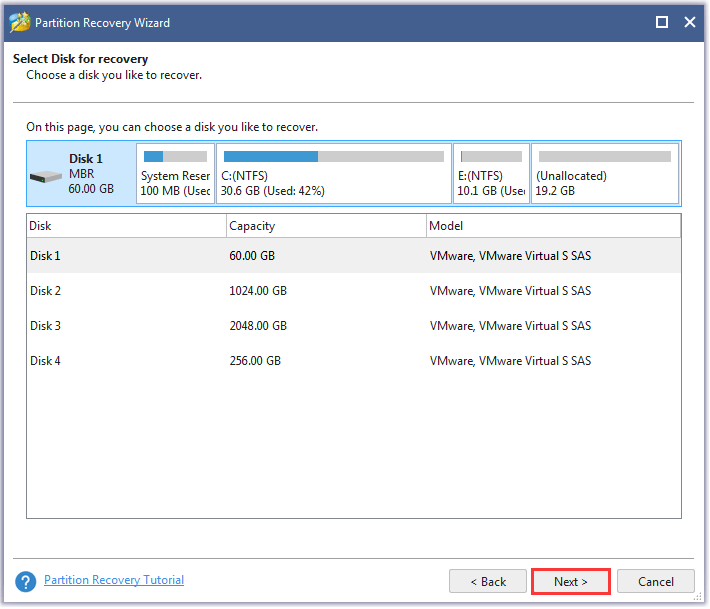Image resolution: width=710 pixels, height=609 pixels.
Task: Click Disk 2's VMware model cell
Action: (510, 291)
